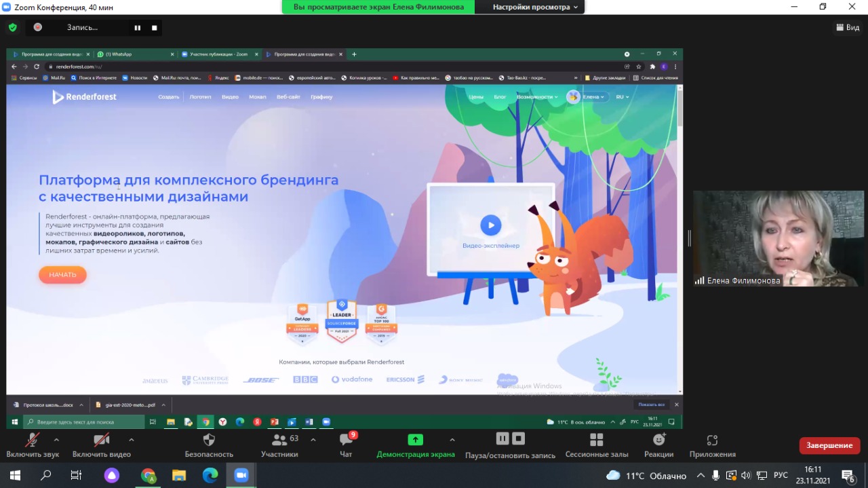Viewport: 868px width, 488px height.
Task: Open the volume control in system tray
Action: pos(746,475)
